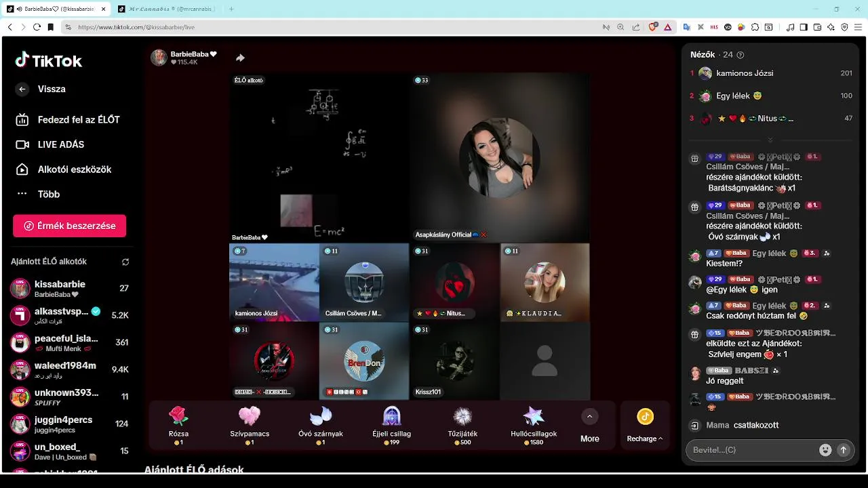Send a Tűzijáték gift
Viewport: 868px width, 488px height.
click(x=463, y=425)
